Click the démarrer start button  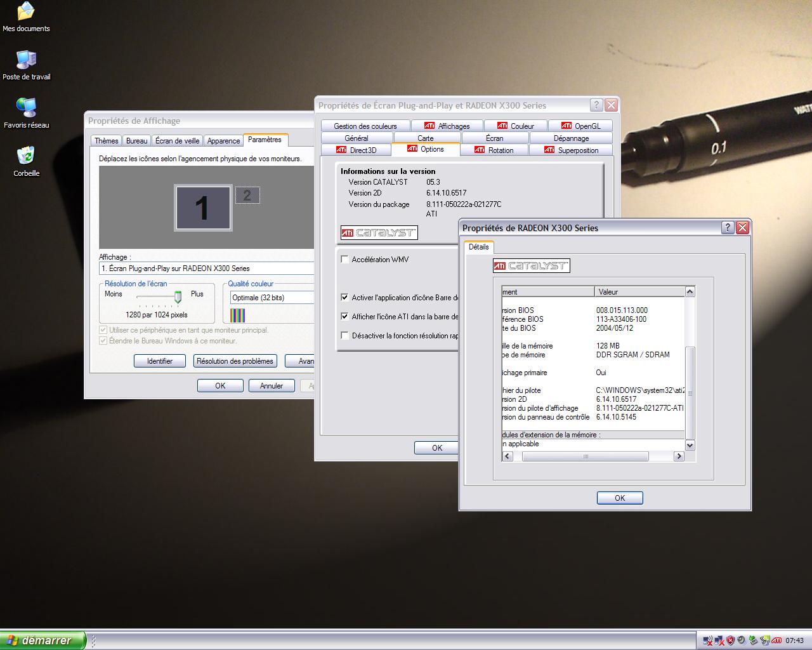pyautogui.click(x=43, y=640)
